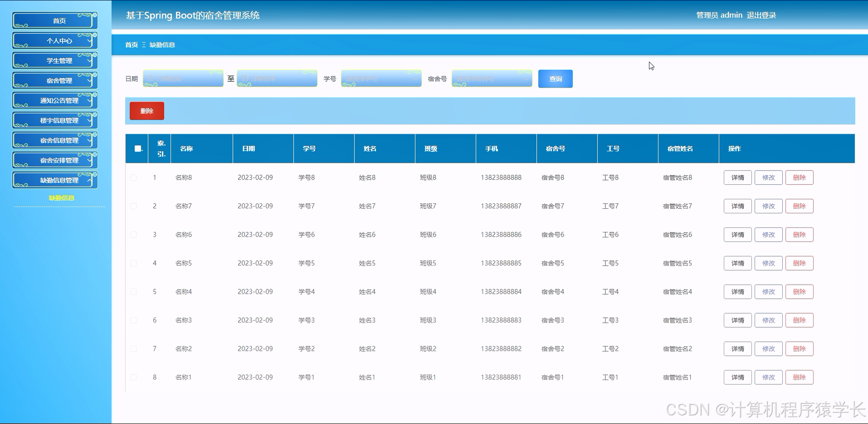
Task: Click the 查询 search button
Action: tap(556, 79)
